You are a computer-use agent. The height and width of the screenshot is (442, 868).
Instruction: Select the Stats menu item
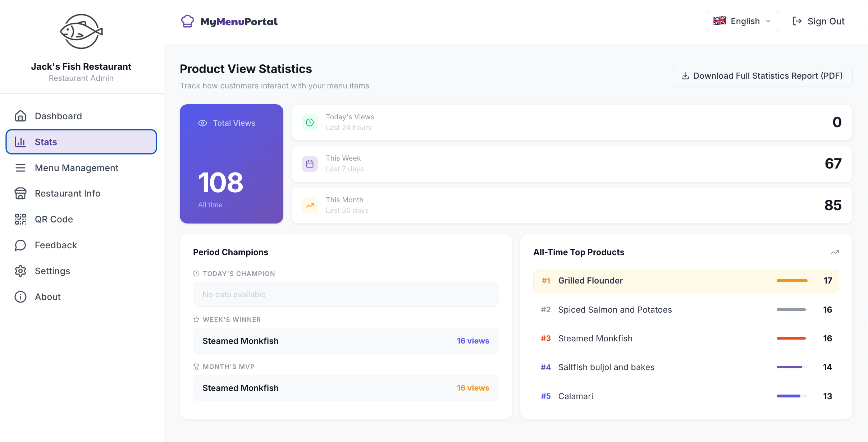click(81, 142)
